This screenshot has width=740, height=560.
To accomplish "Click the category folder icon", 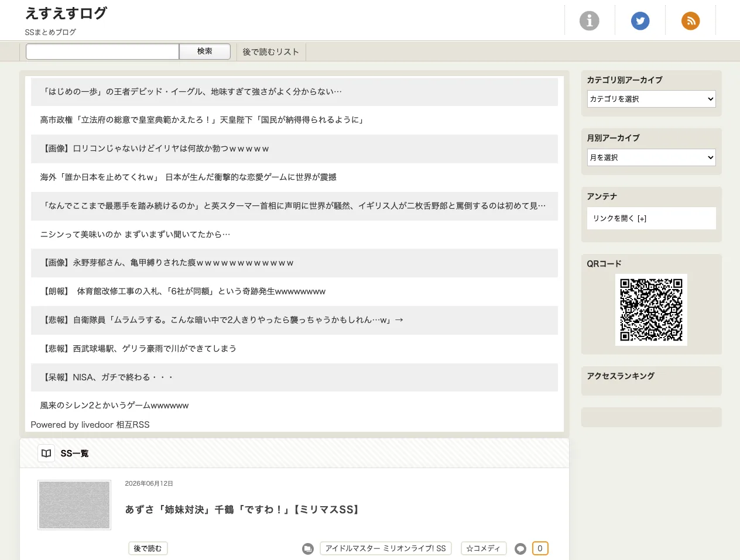I will (x=308, y=549).
